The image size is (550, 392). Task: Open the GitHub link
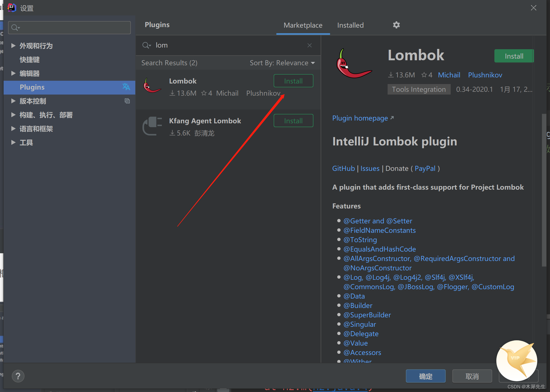point(343,168)
